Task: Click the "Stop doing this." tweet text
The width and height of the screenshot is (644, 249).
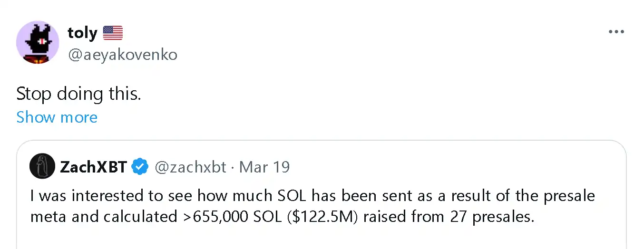Action: 78,94
